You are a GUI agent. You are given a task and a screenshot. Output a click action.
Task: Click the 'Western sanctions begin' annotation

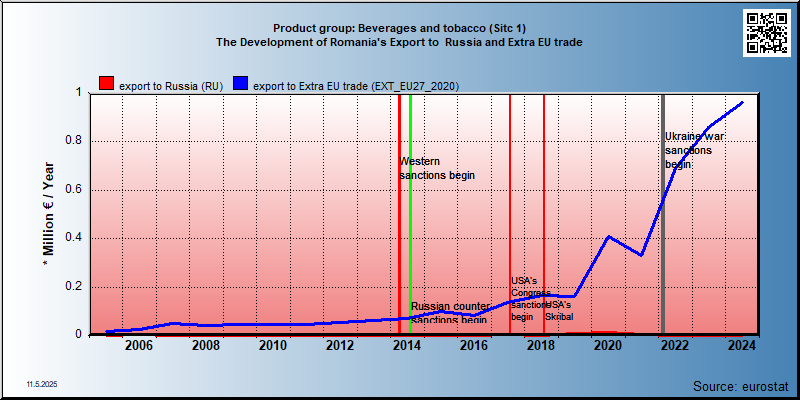click(x=437, y=168)
